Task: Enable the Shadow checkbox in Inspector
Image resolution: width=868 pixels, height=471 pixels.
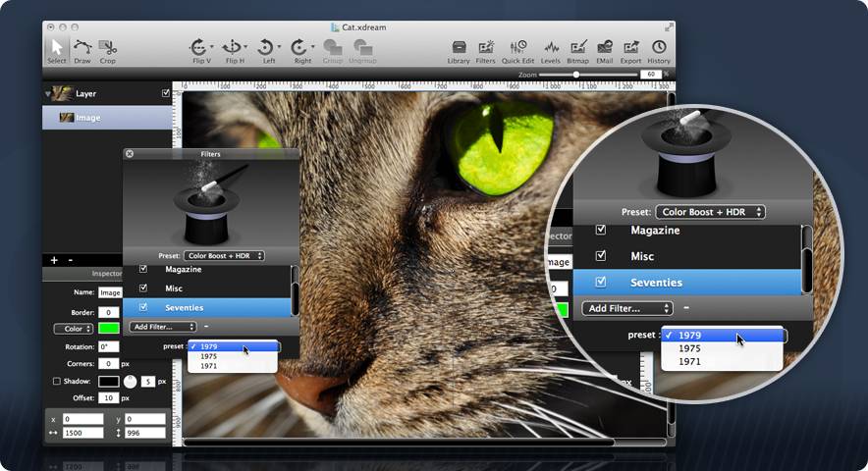Action: tap(56, 381)
